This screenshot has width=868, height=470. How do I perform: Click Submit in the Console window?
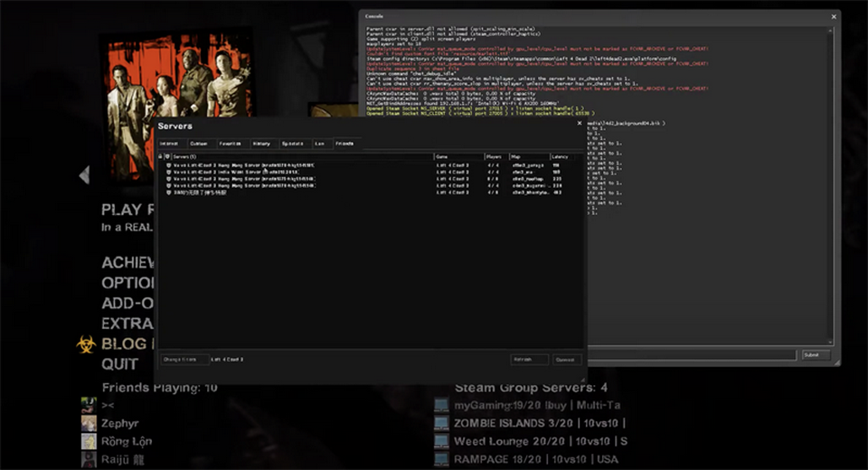pyautogui.click(x=816, y=355)
